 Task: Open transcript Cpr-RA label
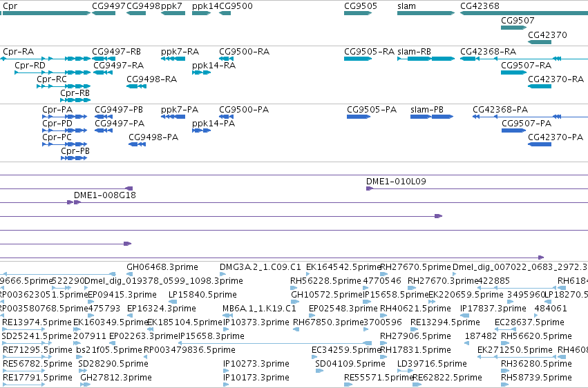pos(18,52)
